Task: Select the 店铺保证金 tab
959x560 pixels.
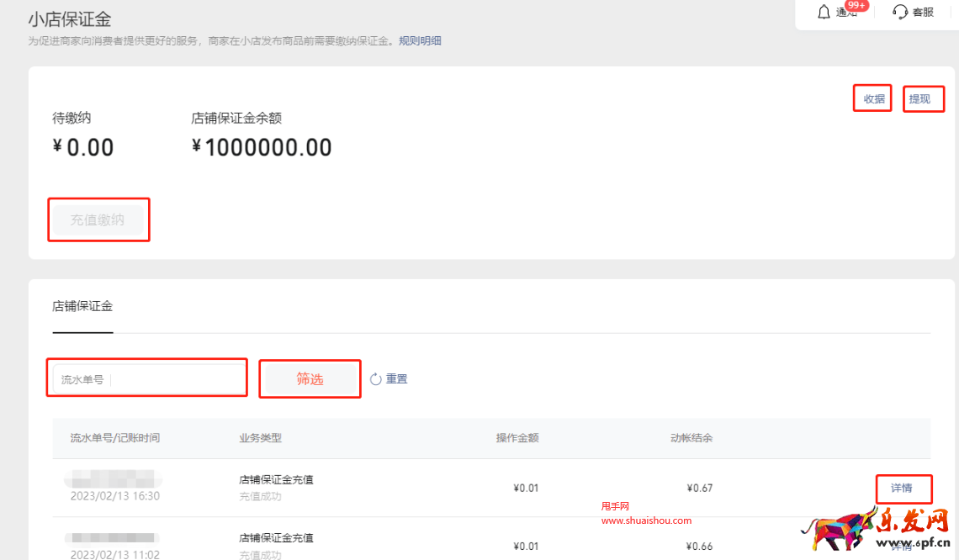Action: click(82, 306)
